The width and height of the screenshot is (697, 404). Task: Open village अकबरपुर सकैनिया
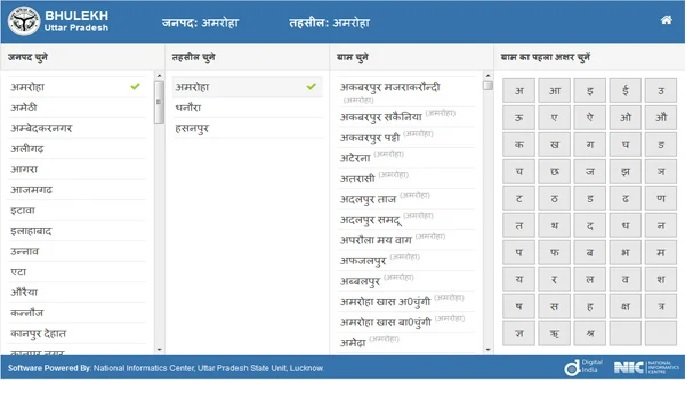coord(405,116)
